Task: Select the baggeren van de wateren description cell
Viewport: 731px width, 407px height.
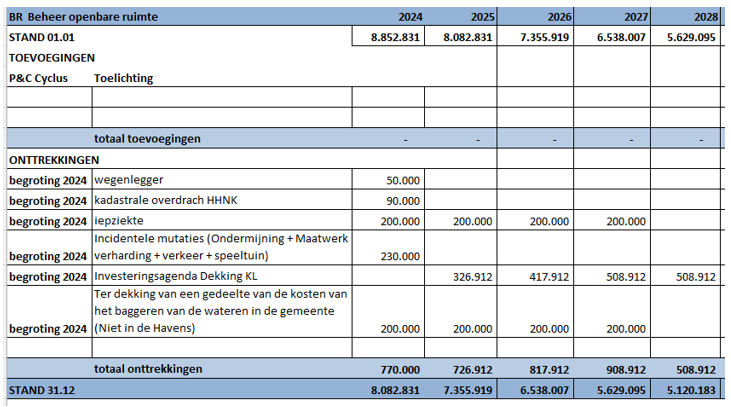Action: coord(221,311)
